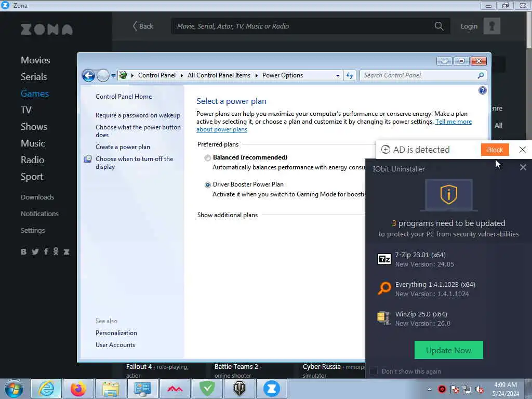Open the green shield taskbar icon
This screenshot has width=532, height=399.
pyautogui.click(x=207, y=389)
